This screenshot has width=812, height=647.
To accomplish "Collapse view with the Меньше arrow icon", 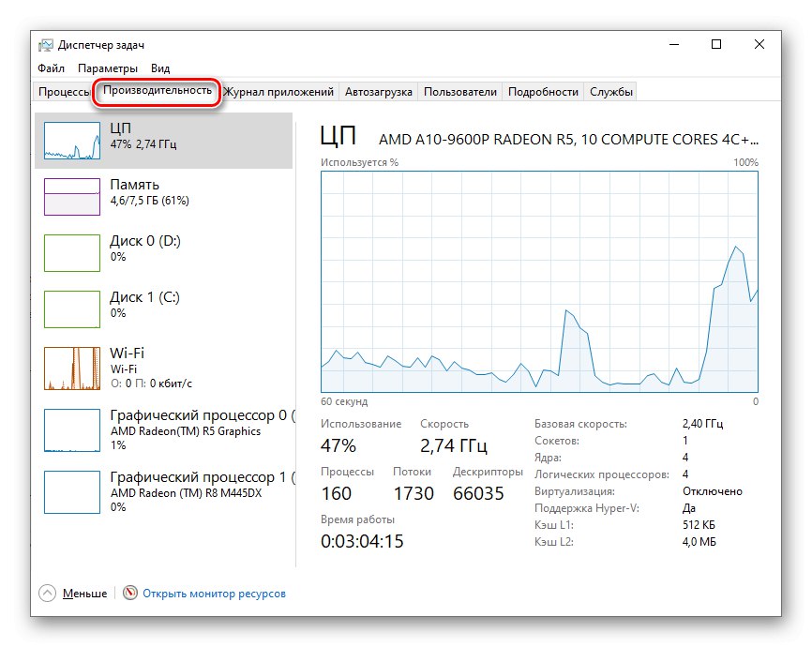I will click(x=47, y=594).
